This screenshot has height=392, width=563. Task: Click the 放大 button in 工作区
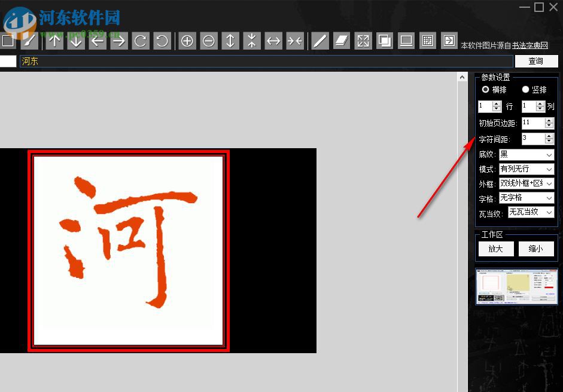[x=495, y=249]
